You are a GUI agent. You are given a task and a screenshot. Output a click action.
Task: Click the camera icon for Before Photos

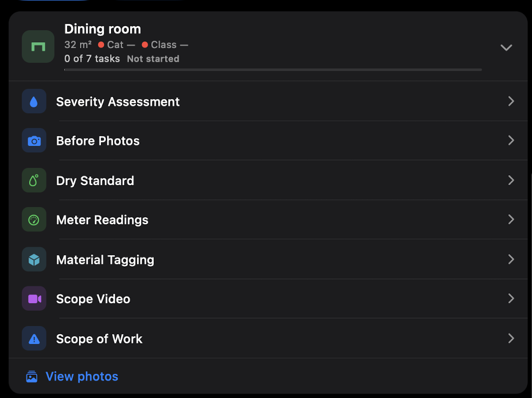(34, 141)
